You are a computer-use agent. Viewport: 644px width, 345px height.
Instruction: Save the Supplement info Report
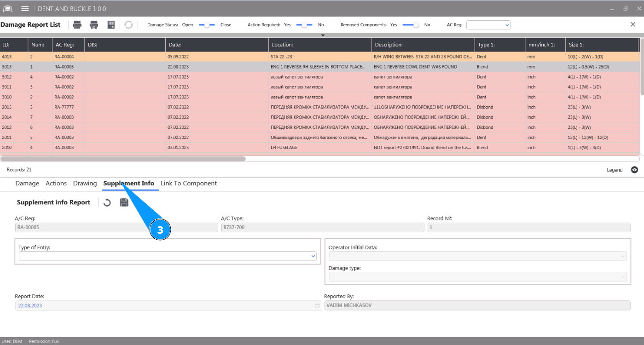point(124,202)
